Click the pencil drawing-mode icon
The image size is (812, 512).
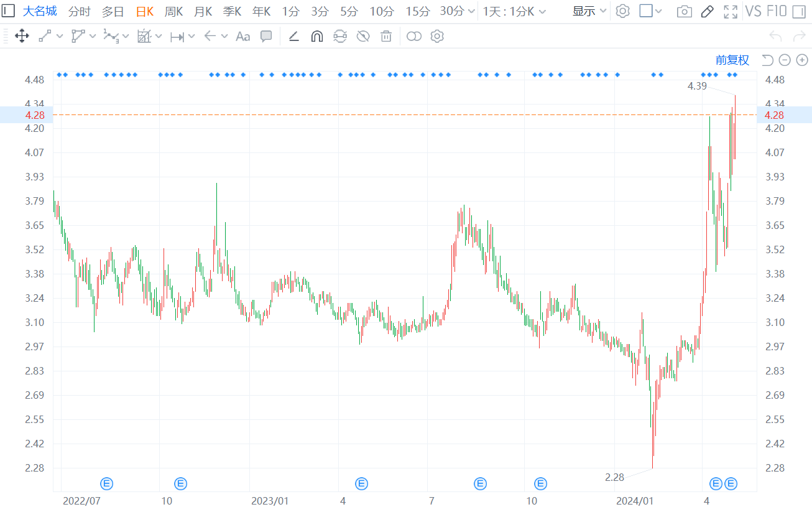pos(707,11)
